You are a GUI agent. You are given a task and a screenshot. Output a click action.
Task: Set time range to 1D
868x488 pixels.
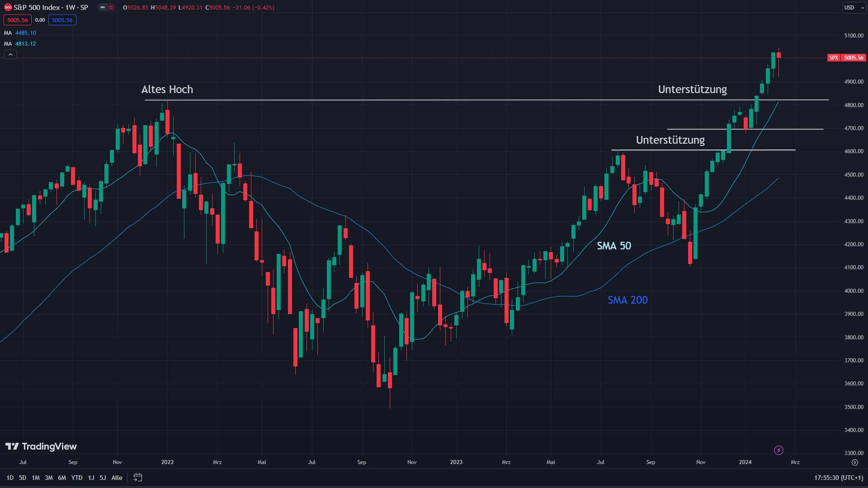click(x=10, y=478)
